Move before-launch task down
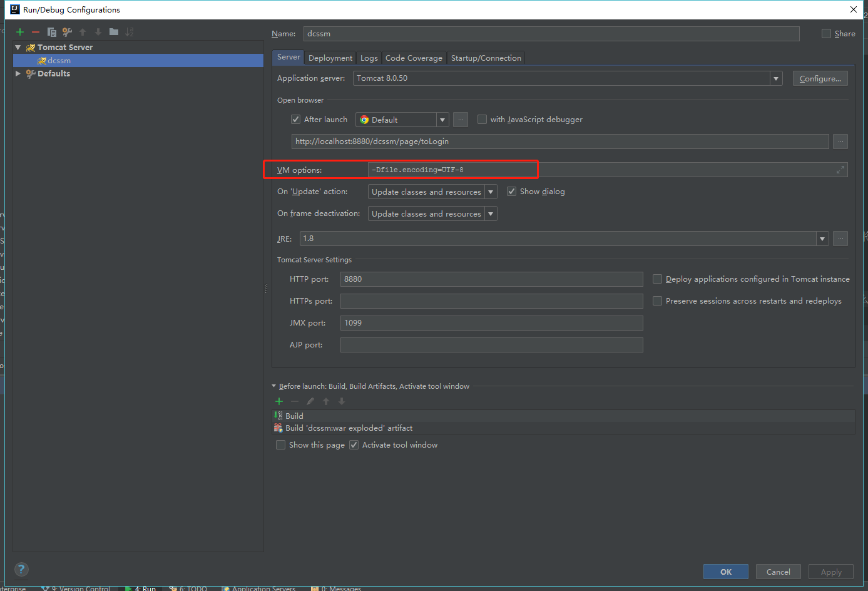Viewport: 868px width, 591px height. [x=342, y=401]
